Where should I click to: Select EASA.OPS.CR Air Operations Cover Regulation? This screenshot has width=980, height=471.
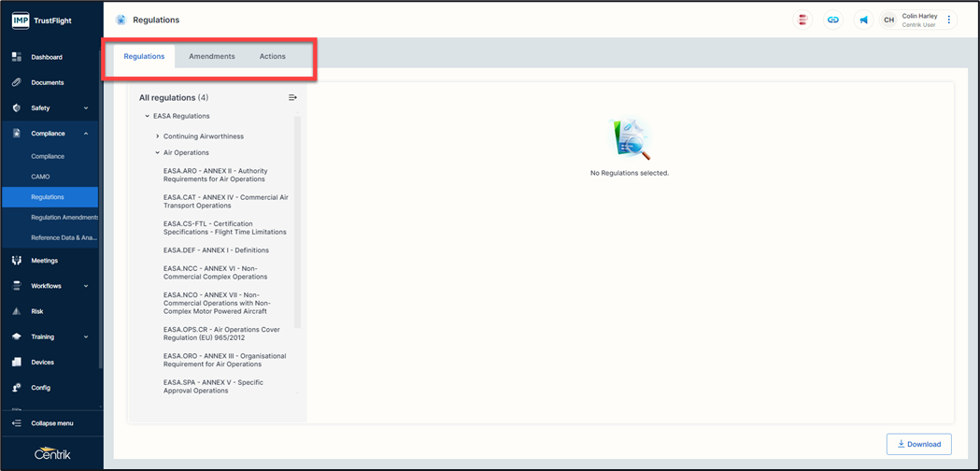221,334
